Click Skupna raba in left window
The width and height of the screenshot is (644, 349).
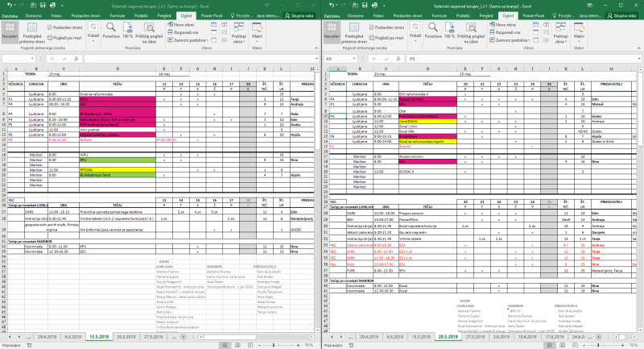(299, 15)
